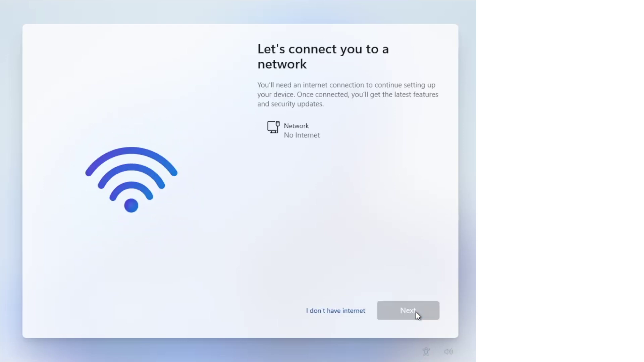Image resolution: width=644 pixels, height=362 pixels.
Task: Click the "your device. Once connected" text line
Action: [x=348, y=95]
